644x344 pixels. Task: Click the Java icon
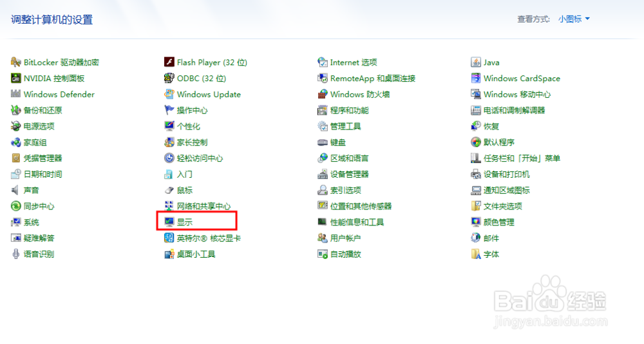click(476, 62)
